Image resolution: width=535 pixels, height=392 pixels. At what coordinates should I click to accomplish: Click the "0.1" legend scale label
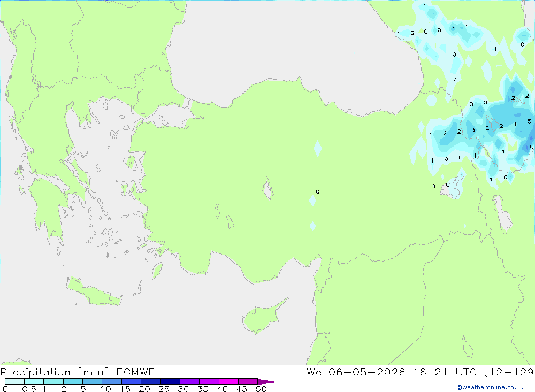[9, 389]
